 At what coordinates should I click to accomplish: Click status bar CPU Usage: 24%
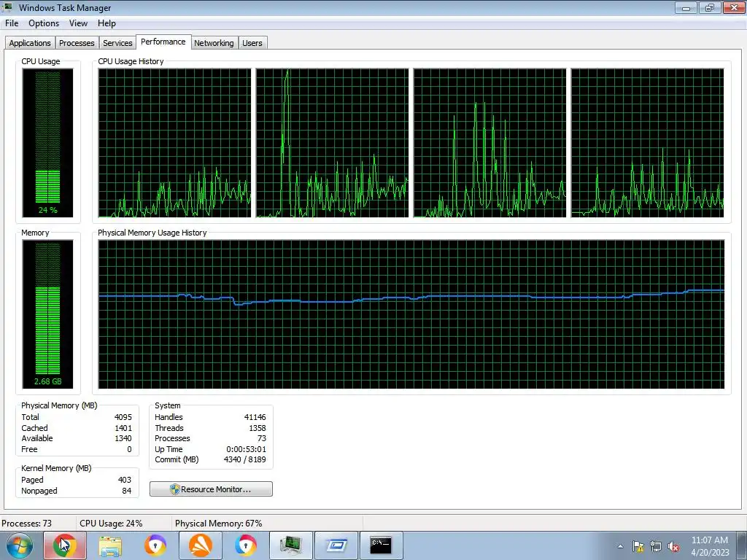111,524
